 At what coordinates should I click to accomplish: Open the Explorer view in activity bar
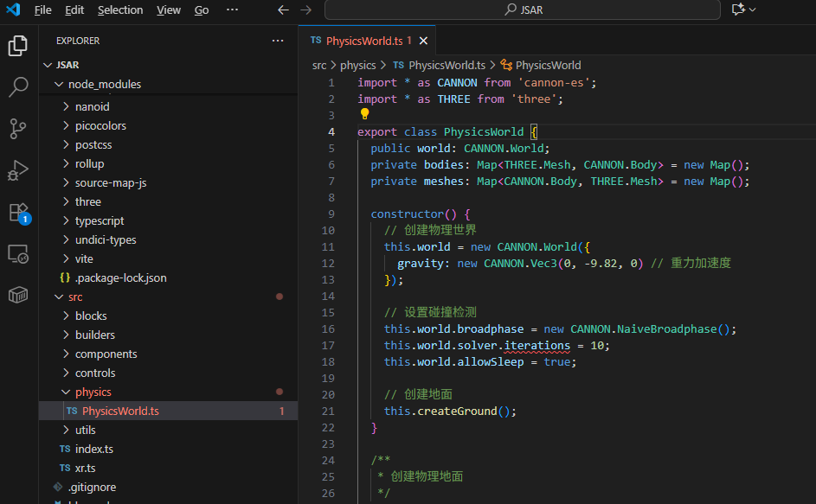tap(18, 46)
